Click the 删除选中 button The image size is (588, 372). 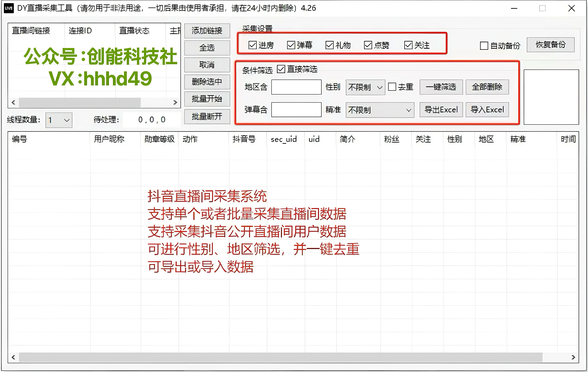point(207,82)
